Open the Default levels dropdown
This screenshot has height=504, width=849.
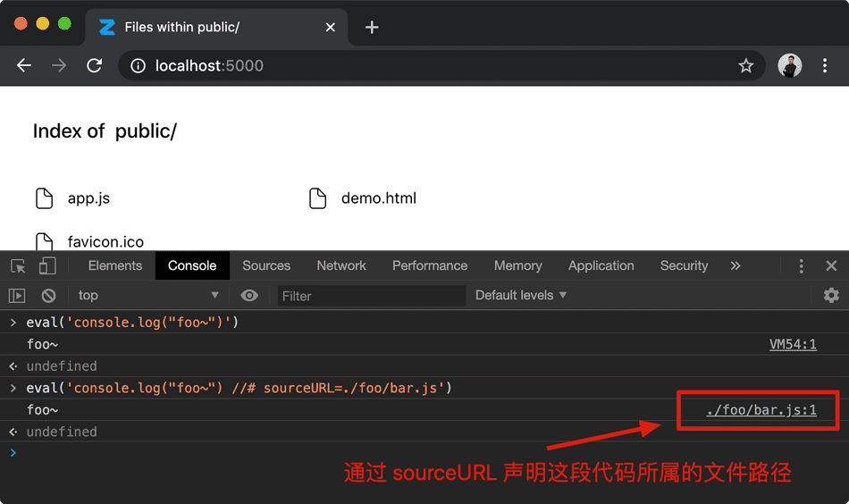(520, 296)
